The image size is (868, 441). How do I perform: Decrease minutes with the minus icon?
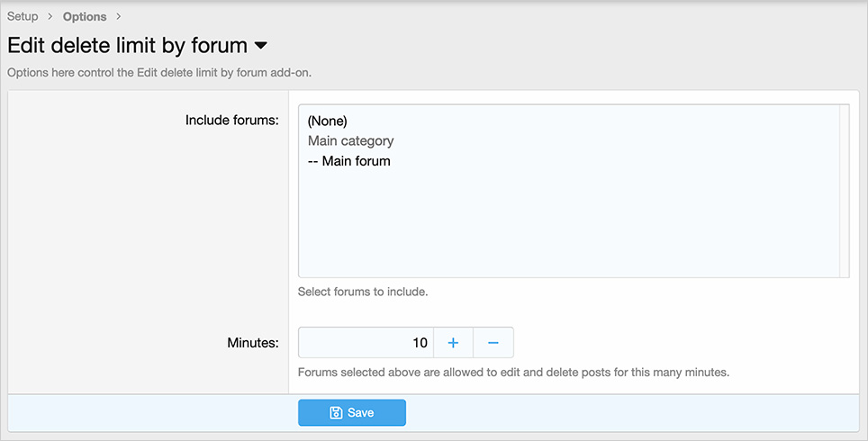pos(493,343)
